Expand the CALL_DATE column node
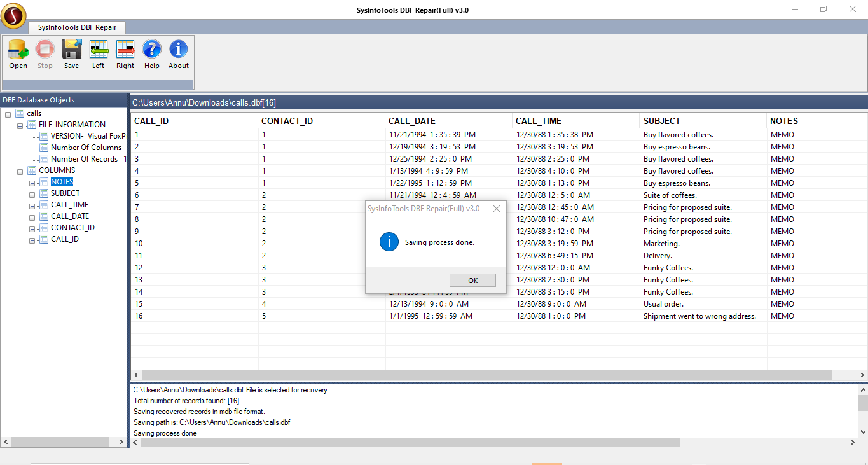 pos(32,217)
